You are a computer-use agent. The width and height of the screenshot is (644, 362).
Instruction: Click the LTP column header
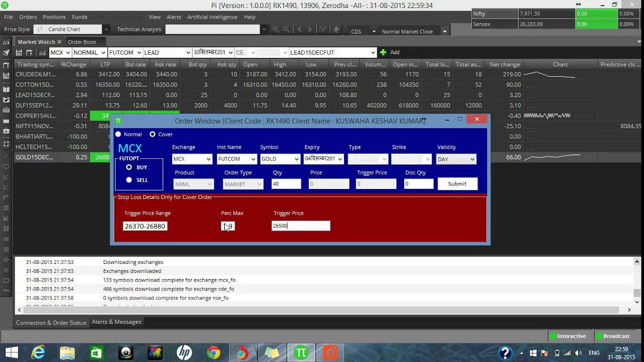[105, 64]
